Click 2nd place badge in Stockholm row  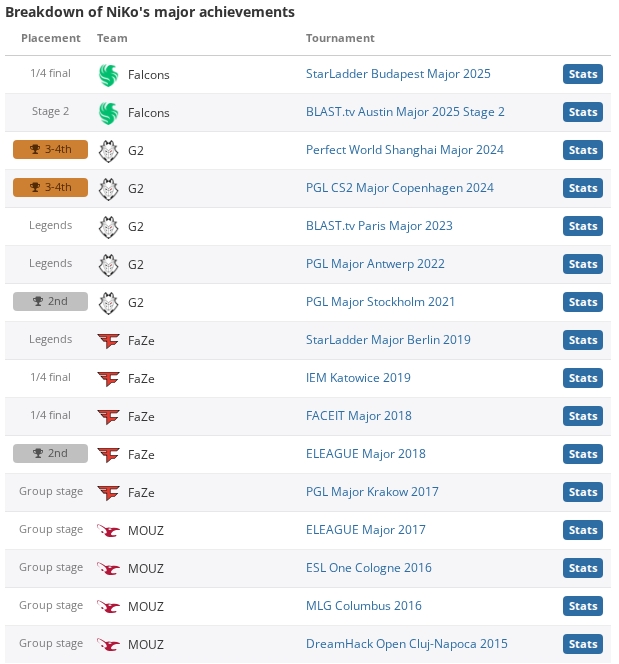pos(50,302)
